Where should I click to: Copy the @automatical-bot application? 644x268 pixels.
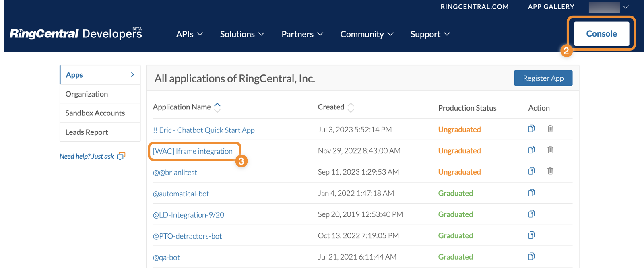pos(531,193)
